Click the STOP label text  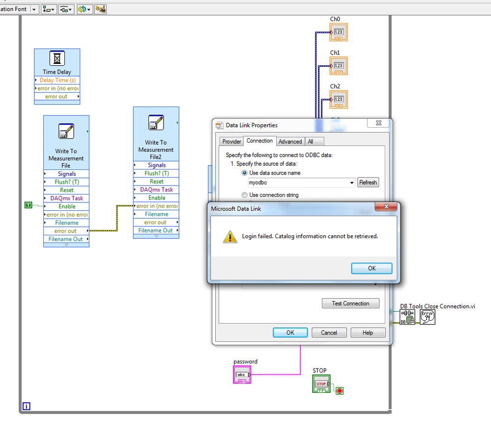coord(319,371)
